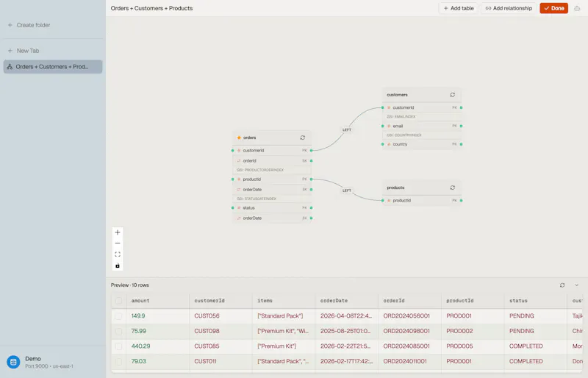Image resolution: width=588 pixels, height=378 pixels.
Task: Click the star icon on orders table
Action: click(x=239, y=138)
